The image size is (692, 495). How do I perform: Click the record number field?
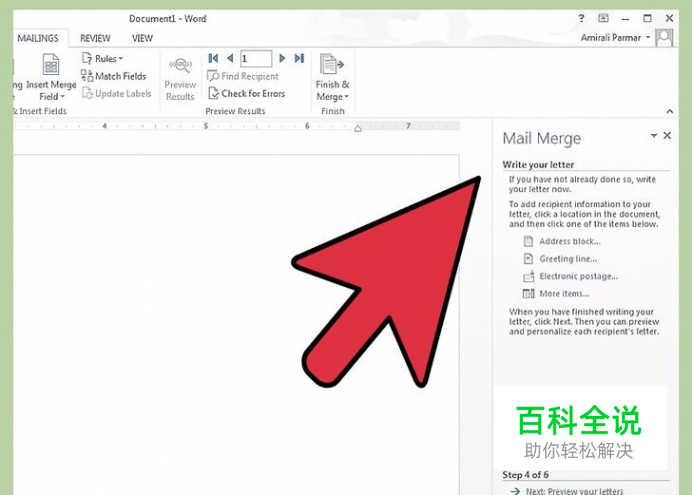coord(256,59)
